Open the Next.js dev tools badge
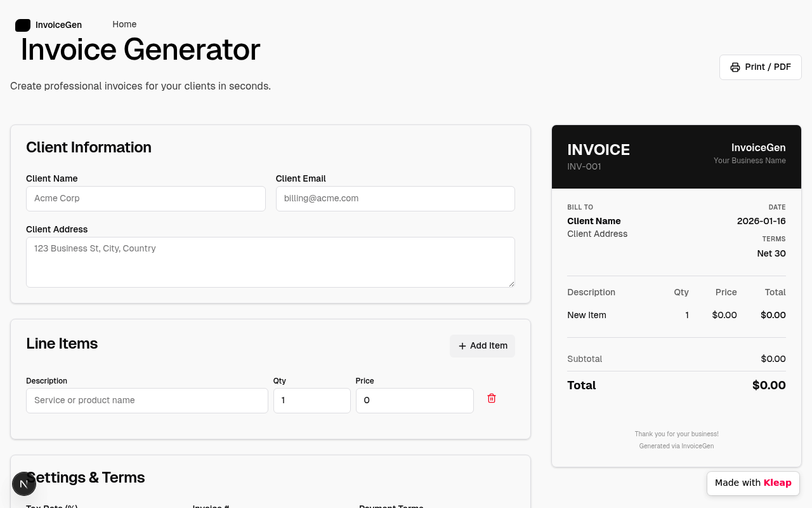The image size is (812, 508). click(x=23, y=484)
